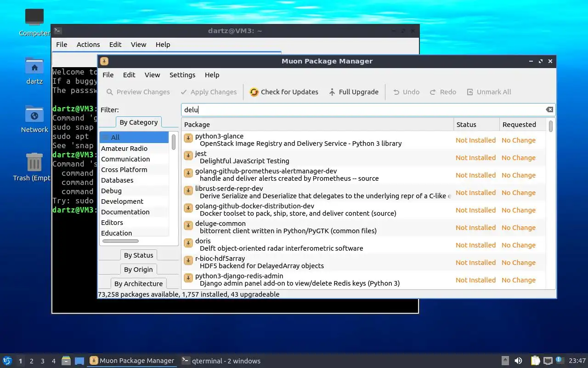
Task: Click the package icon for deluge-common
Action: [x=188, y=225]
